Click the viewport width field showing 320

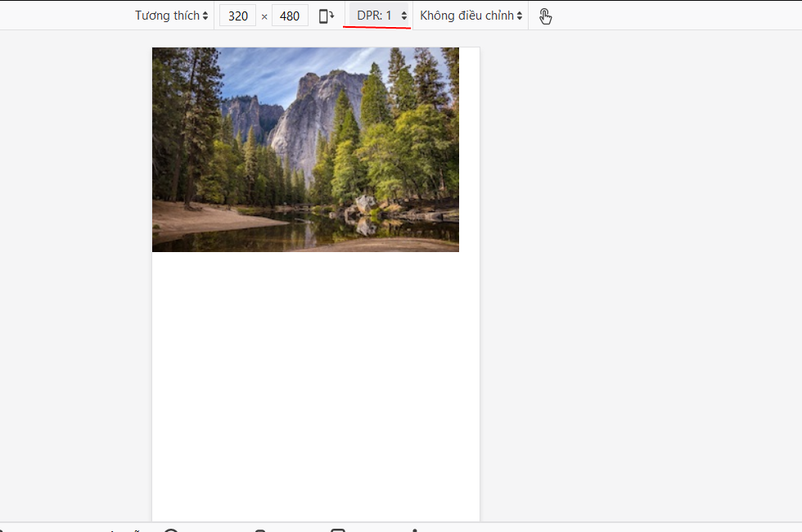click(x=237, y=16)
